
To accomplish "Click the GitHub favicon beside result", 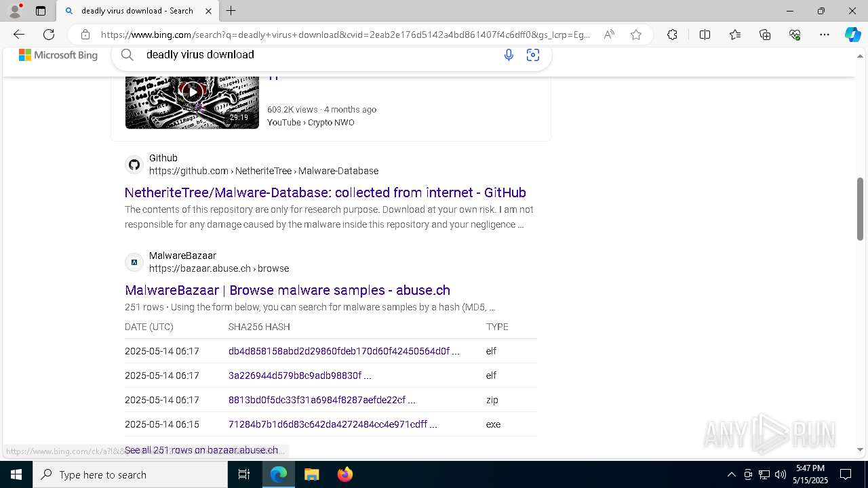I will coord(134,165).
